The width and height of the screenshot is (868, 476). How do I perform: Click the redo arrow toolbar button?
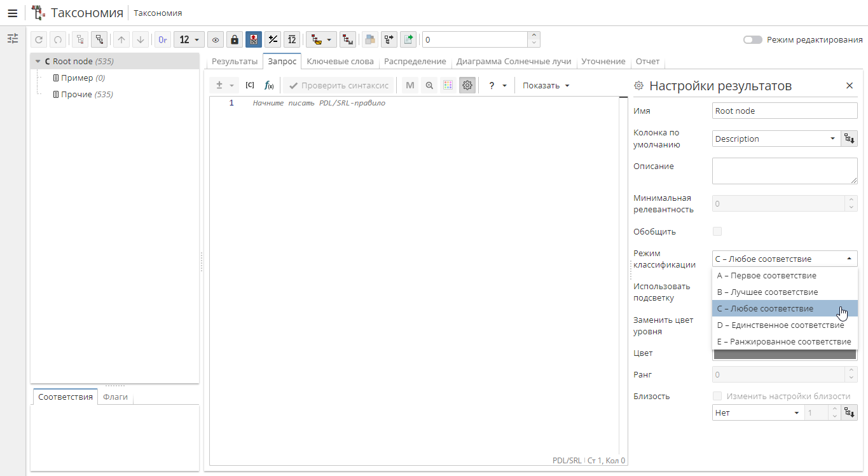[58, 39]
